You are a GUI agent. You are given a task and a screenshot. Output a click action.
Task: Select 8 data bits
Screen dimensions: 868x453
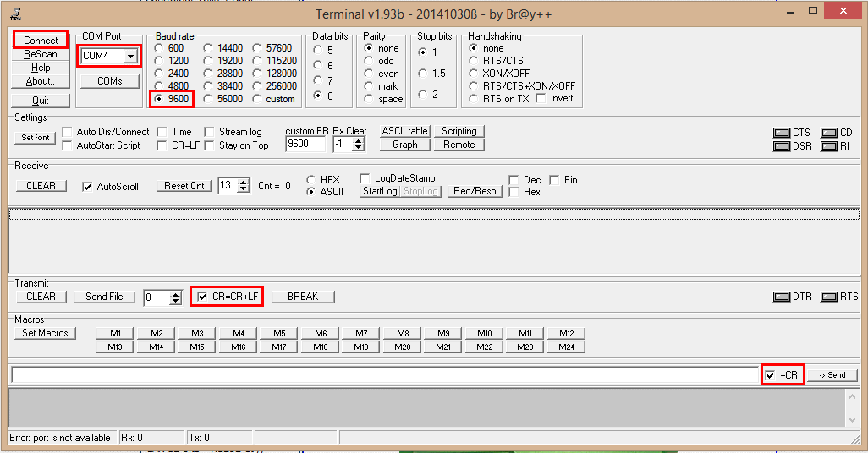318,96
